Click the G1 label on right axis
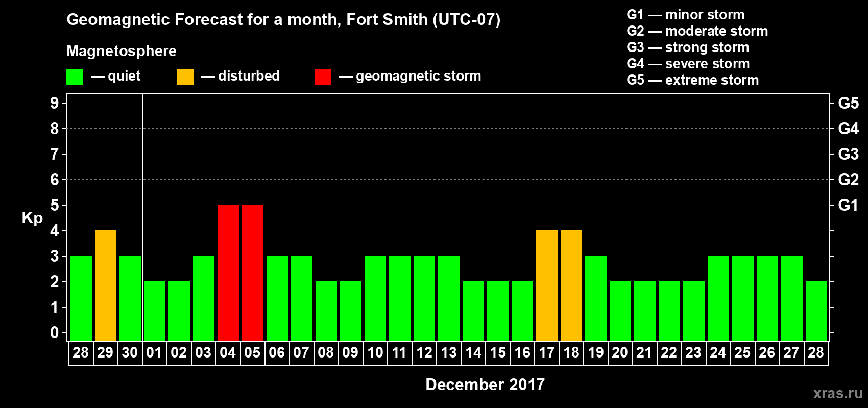The width and height of the screenshot is (868, 408). [848, 205]
